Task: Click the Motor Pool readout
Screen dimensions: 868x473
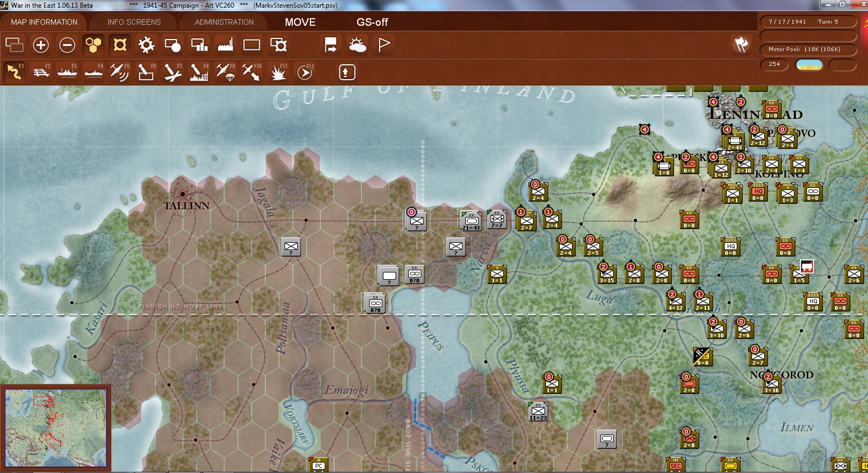Action: click(808, 49)
